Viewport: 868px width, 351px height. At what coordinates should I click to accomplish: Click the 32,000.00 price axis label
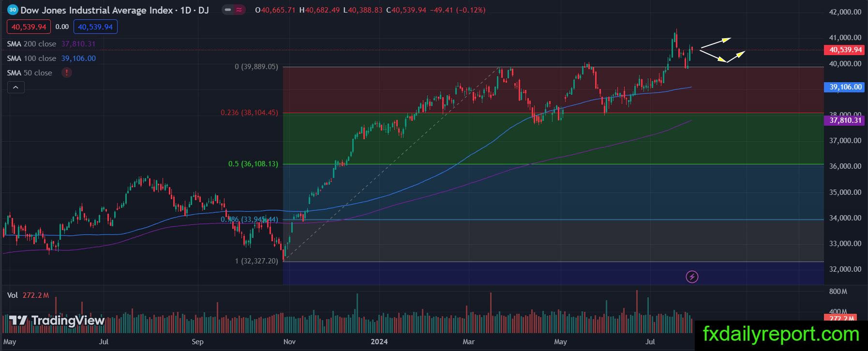tap(845, 269)
